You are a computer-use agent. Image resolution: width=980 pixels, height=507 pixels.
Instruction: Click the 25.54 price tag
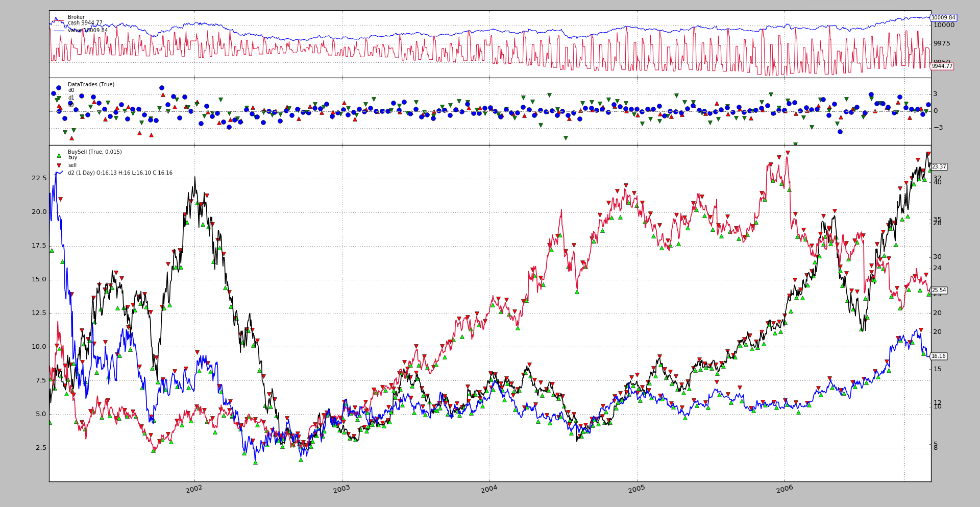click(939, 291)
